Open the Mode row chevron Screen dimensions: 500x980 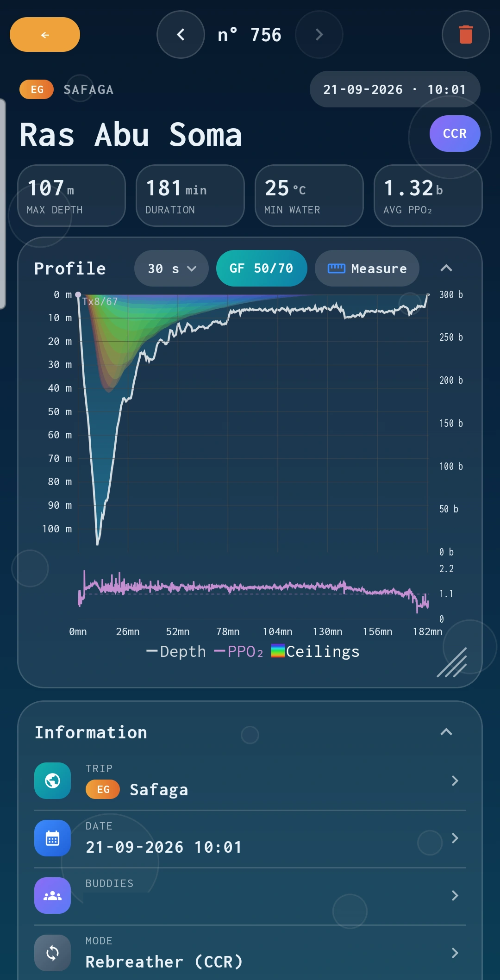(455, 953)
